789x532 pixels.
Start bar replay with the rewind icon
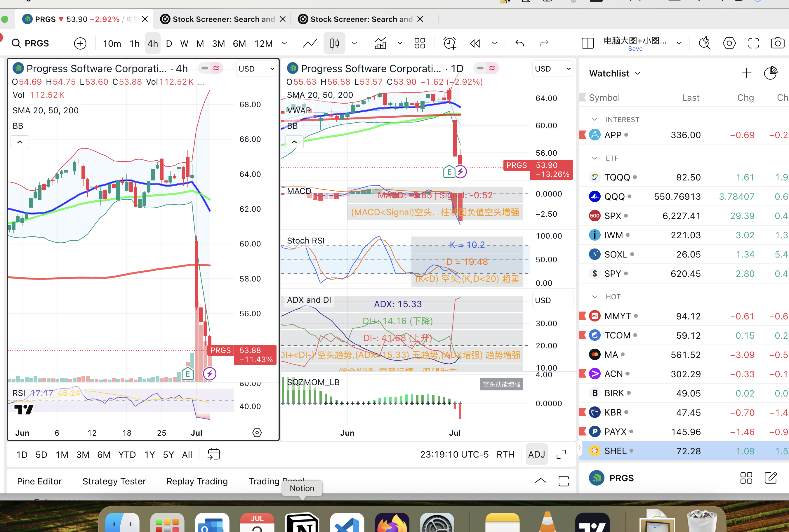pos(474,43)
